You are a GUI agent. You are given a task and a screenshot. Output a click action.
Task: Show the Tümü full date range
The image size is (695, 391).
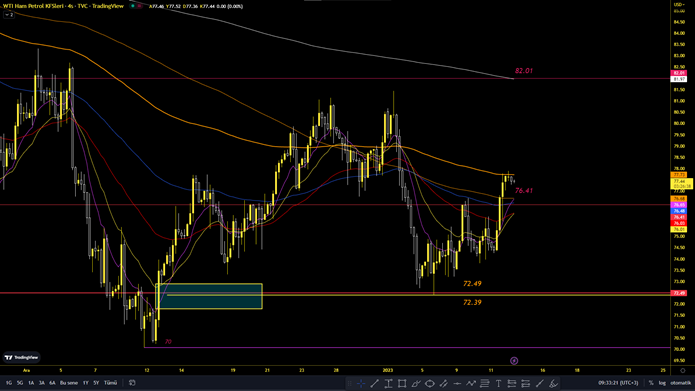click(x=110, y=383)
